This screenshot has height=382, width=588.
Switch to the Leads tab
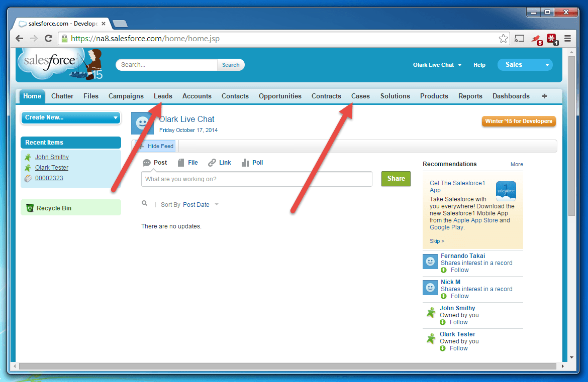(163, 96)
